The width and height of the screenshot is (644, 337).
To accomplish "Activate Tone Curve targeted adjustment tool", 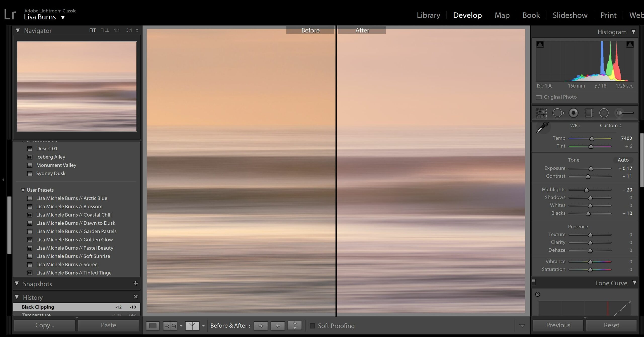I will click(538, 294).
